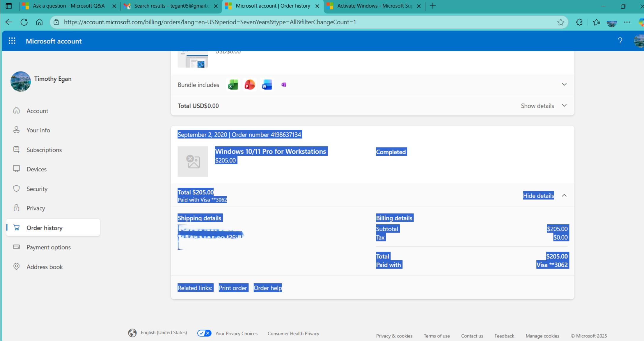Open Word from the Bundle includes icons
This screenshot has height=341, width=644.
267,85
